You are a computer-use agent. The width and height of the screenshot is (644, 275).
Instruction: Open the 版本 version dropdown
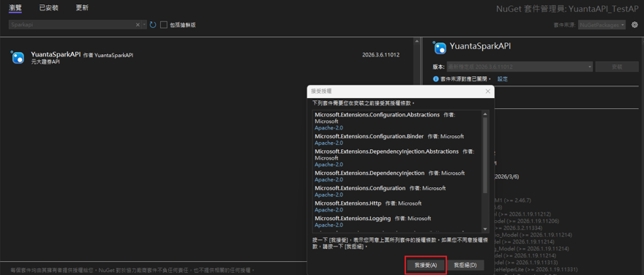coord(520,67)
